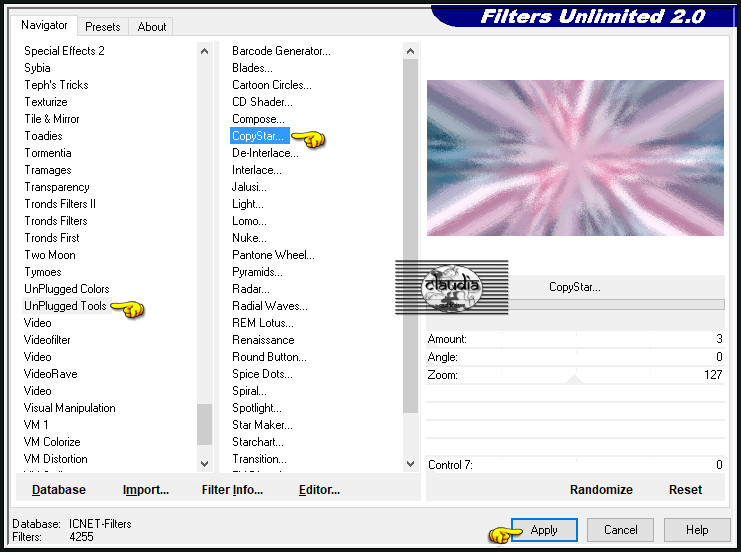
Task: Select Spice Dots... filter
Action: pyautogui.click(x=262, y=374)
